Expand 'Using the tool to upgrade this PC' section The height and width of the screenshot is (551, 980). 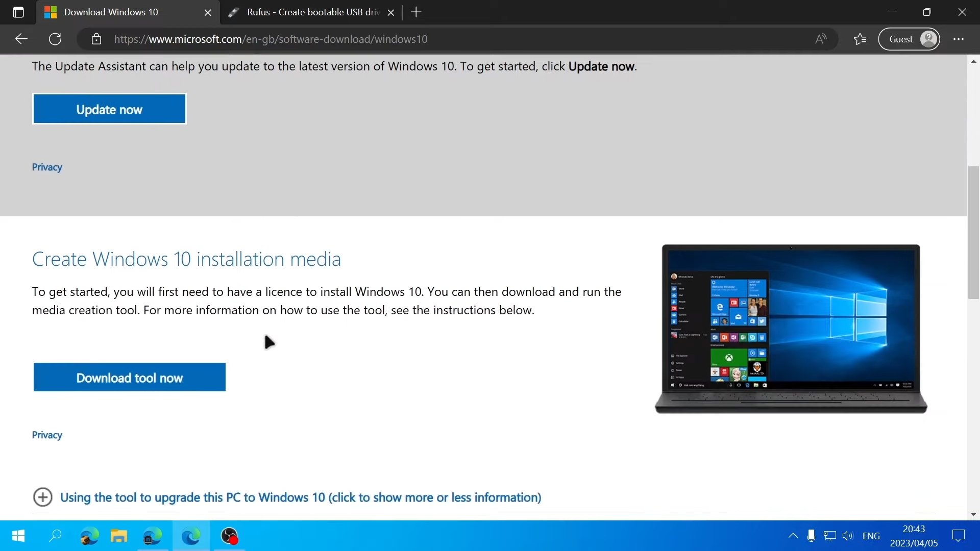[300, 497]
